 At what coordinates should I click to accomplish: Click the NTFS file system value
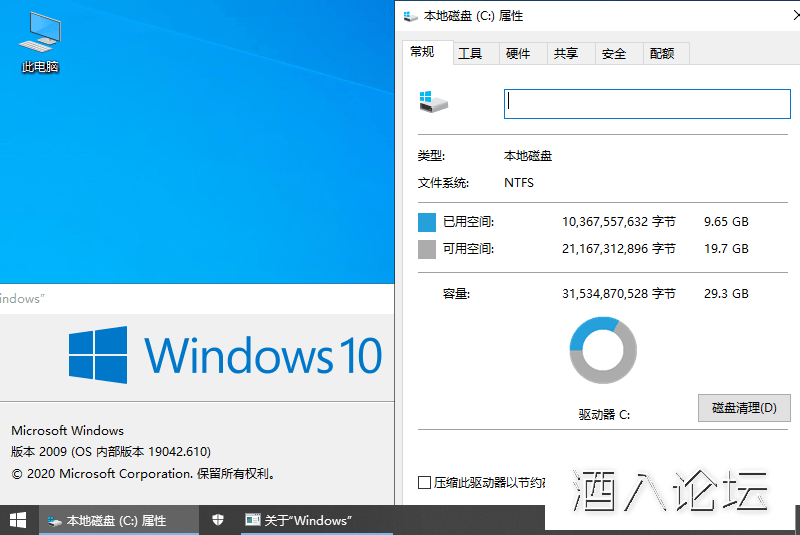519,183
